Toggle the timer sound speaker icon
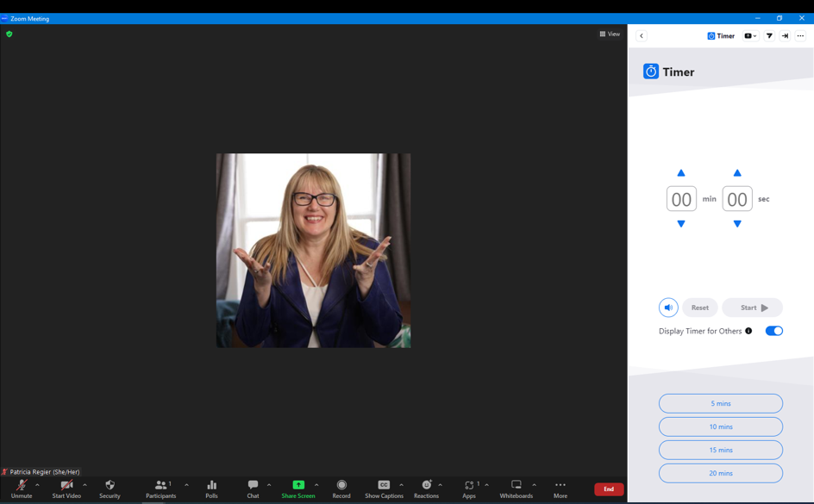The image size is (814, 504). point(668,308)
